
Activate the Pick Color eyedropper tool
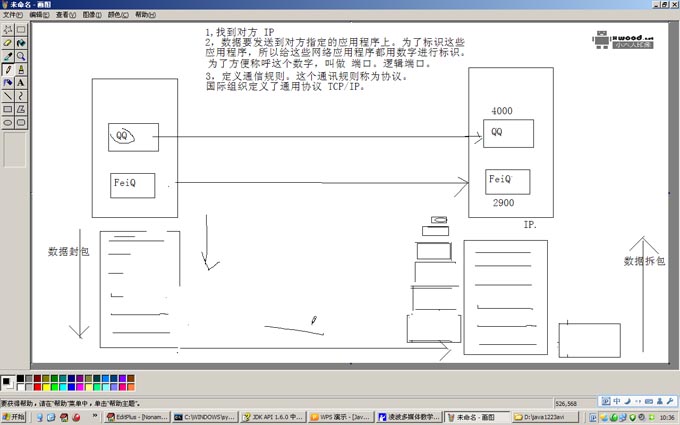pyautogui.click(x=8, y=56)
